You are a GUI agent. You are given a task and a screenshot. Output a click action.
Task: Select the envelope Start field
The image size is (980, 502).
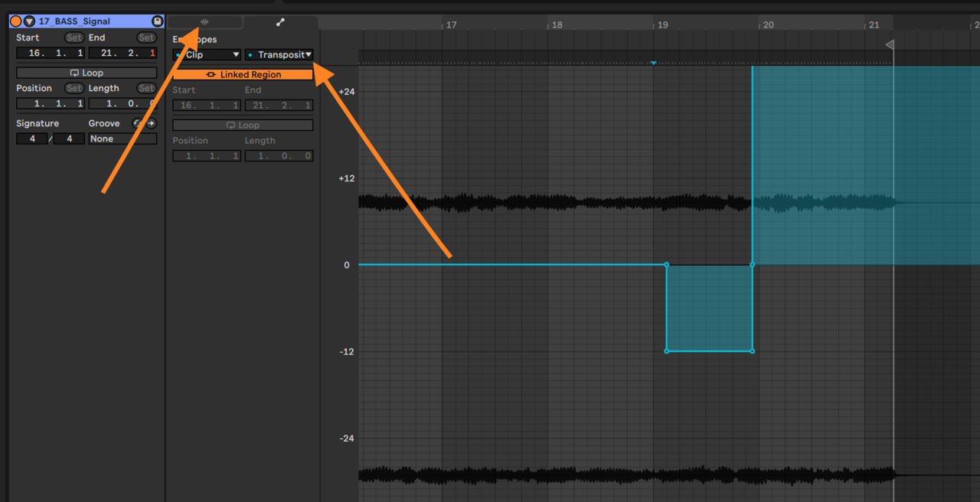pyautogui.click(x=207, y=105)
